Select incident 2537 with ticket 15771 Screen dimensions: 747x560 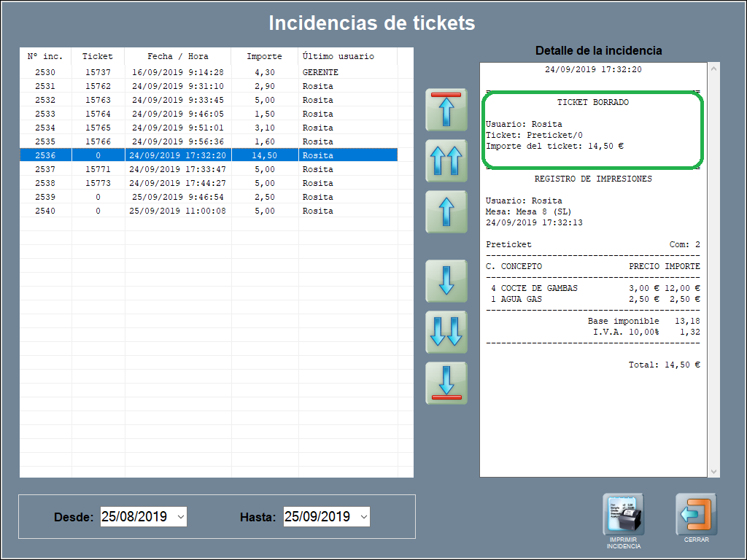(x=208, y=169)
